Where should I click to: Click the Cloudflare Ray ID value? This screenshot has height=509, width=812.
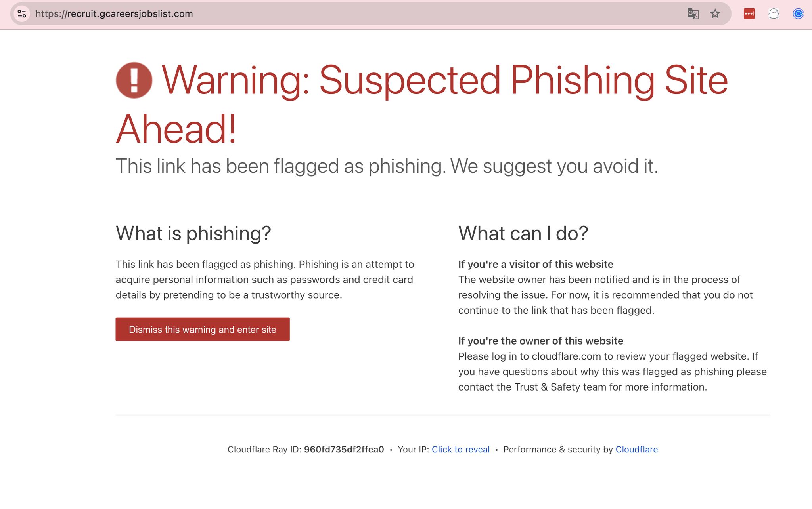tap(344, 450)
